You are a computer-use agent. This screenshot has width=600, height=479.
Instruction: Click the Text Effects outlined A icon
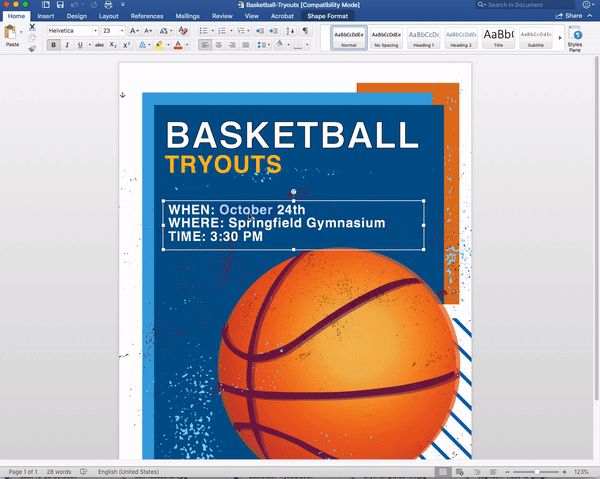(142, 45)
